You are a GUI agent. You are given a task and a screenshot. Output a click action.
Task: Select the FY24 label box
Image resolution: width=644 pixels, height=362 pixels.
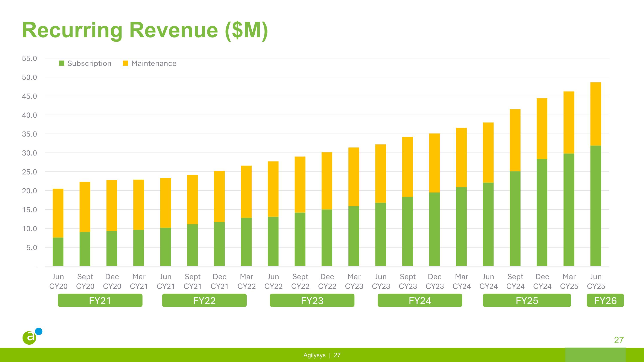click(x=420, y=300)
